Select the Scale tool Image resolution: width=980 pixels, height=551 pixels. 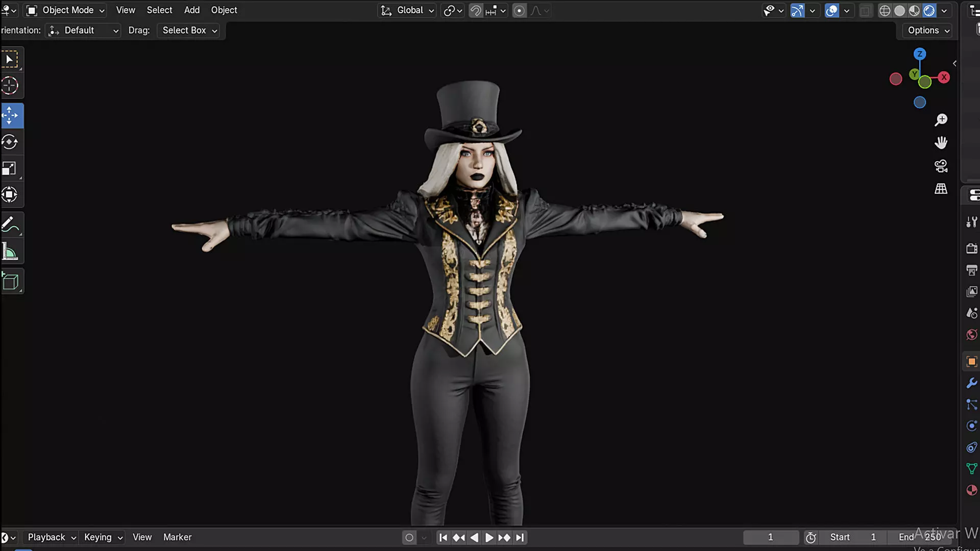tap(10, 168)
